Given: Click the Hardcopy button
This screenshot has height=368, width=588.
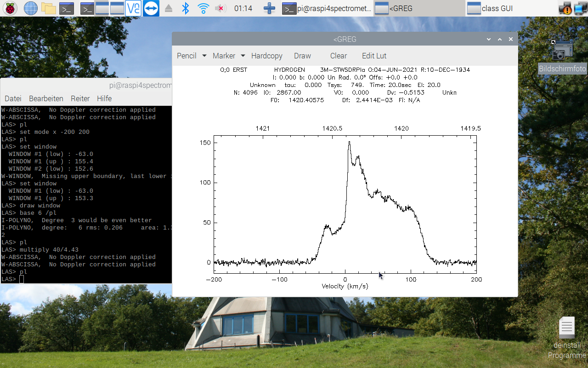Looking at the screenshot, I should [x=267, y=56].
